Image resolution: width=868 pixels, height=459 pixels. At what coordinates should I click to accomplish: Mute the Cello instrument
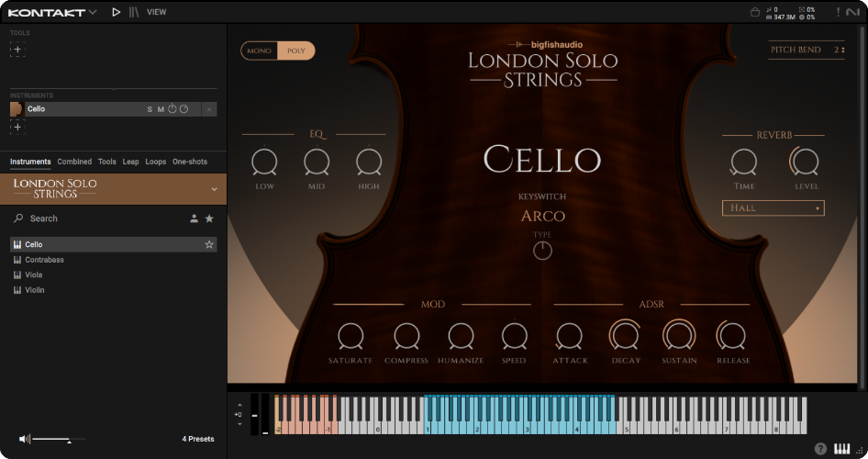coord(161,109)
